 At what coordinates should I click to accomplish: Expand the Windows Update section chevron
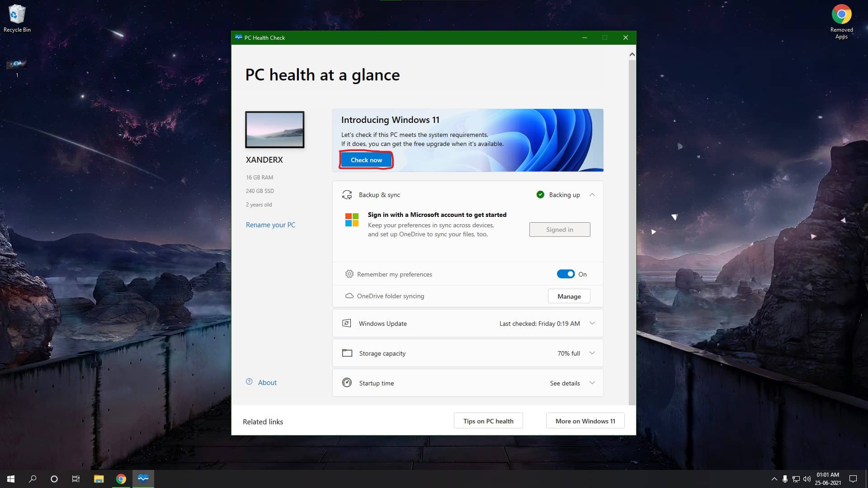pyautogui.click(x=592, y=324)
